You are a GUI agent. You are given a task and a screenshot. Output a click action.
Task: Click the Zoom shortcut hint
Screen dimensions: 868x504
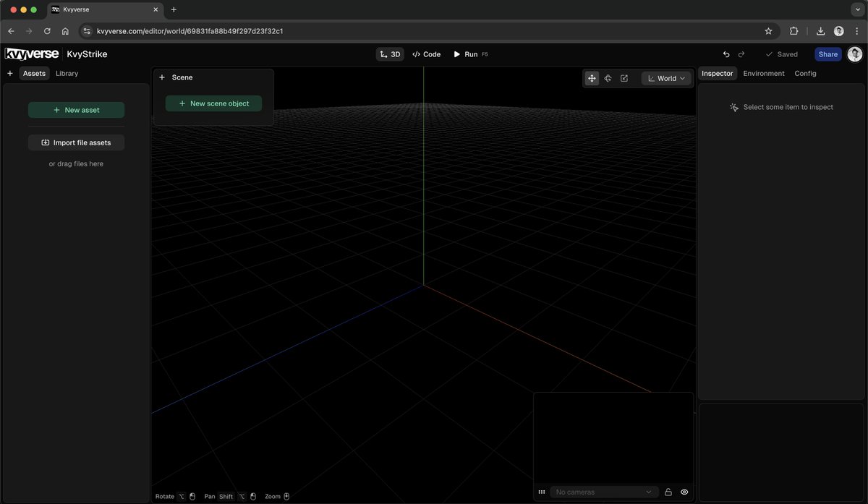277,496
